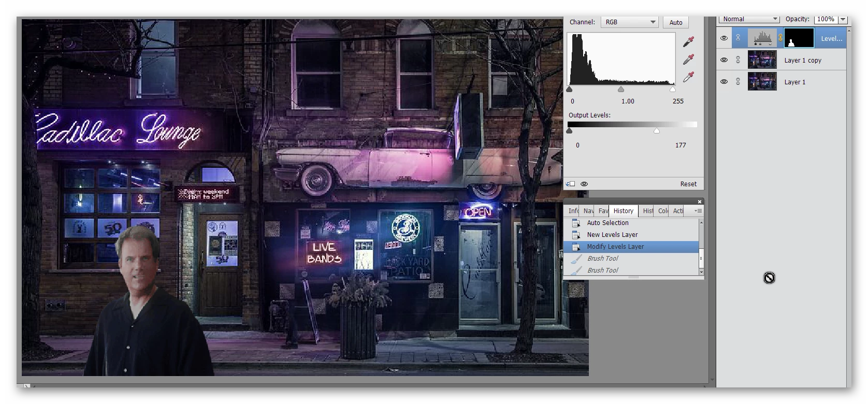
Task: Hide the Levels adjustment layer
Action: click(724, 38)
